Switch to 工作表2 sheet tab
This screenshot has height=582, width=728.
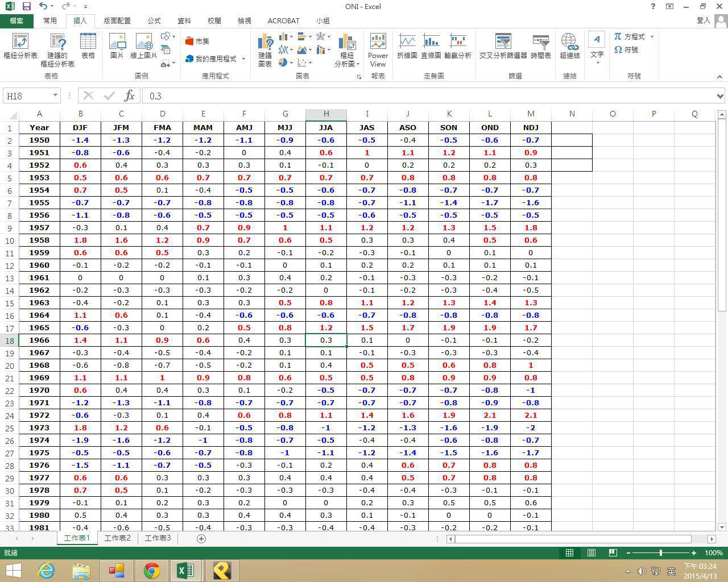117,538
